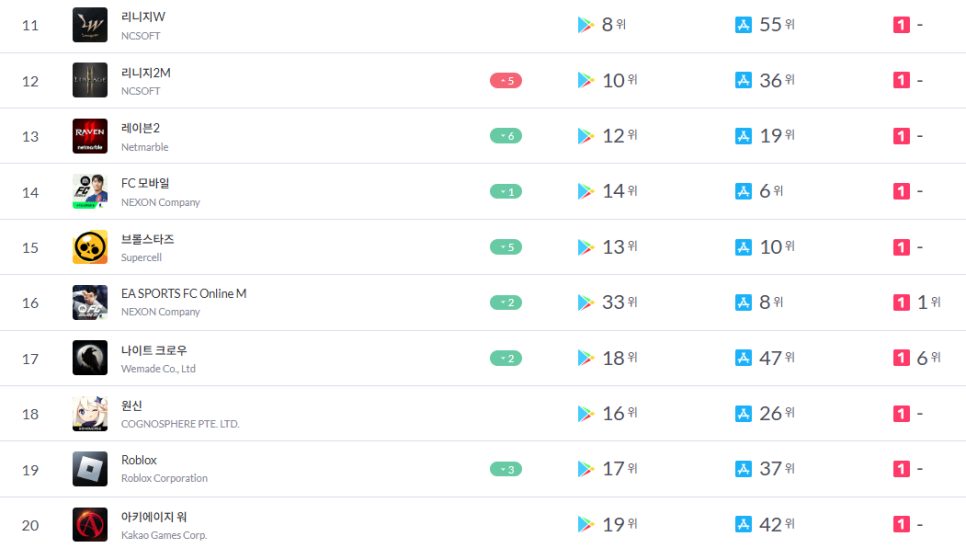Click App Store rank 36위 value
This screenshot has height=548, width=966.
tap(777, 80)
